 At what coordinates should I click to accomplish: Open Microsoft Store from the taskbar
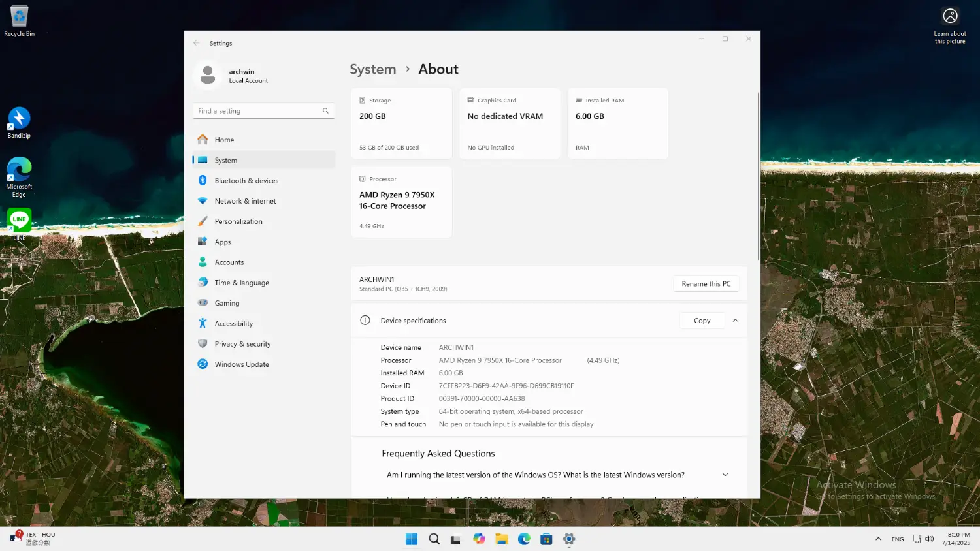point(546,539)
